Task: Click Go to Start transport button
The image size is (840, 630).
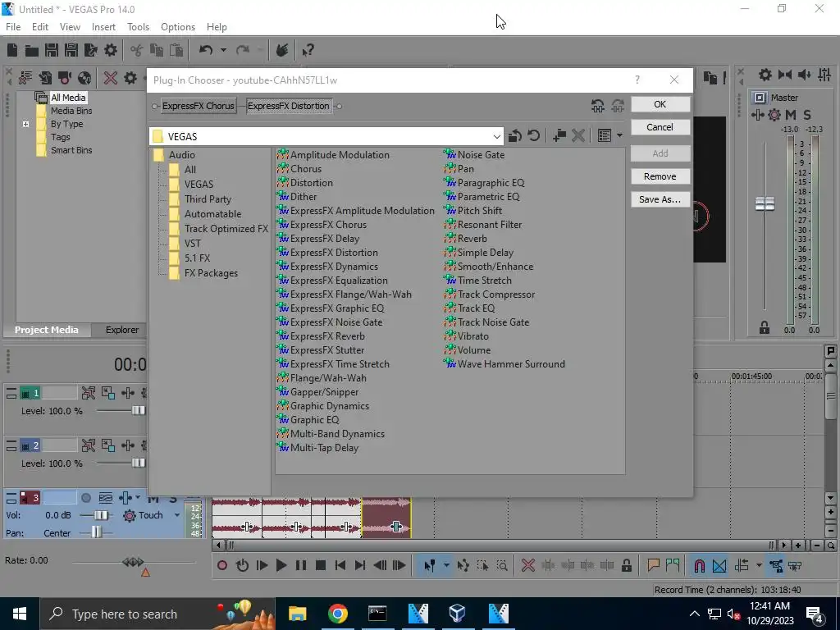Action: click(340, 565)
